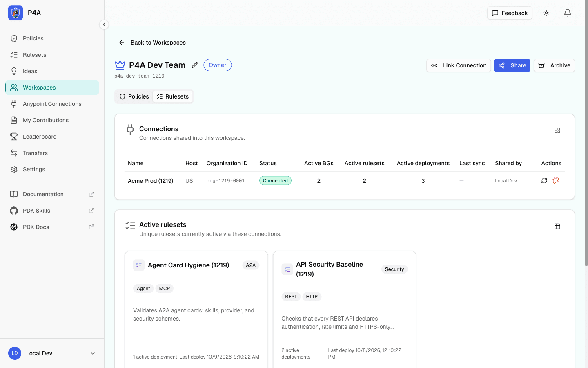
Task: Click the Documentation book icon
Action: (14, 194)
